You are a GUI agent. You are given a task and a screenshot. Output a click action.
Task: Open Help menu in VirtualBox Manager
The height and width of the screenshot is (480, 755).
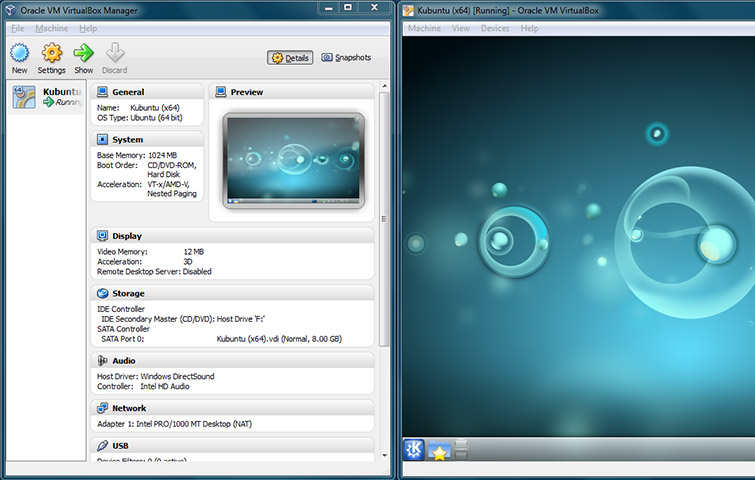(x=88, y=28)
